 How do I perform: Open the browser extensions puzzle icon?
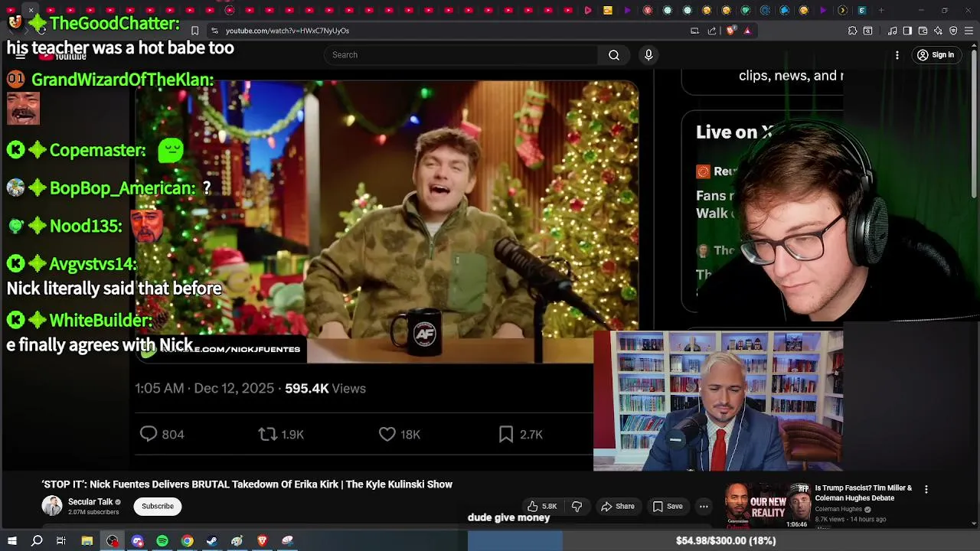point(852,31)
